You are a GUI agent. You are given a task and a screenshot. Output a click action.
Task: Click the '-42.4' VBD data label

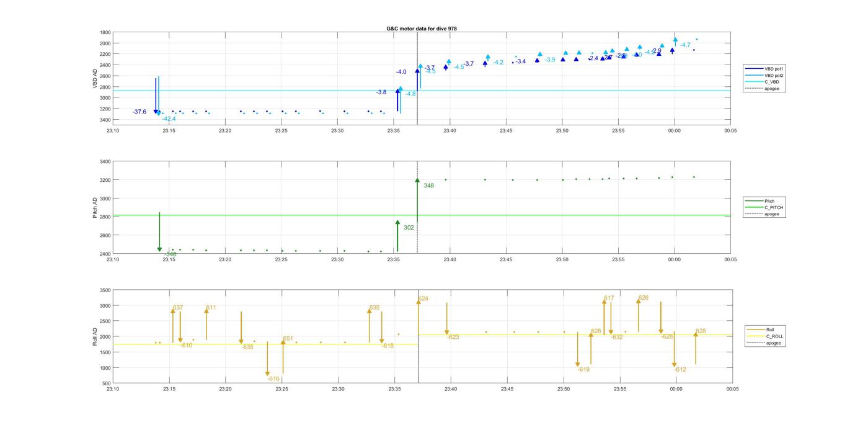tap(169, 119)
